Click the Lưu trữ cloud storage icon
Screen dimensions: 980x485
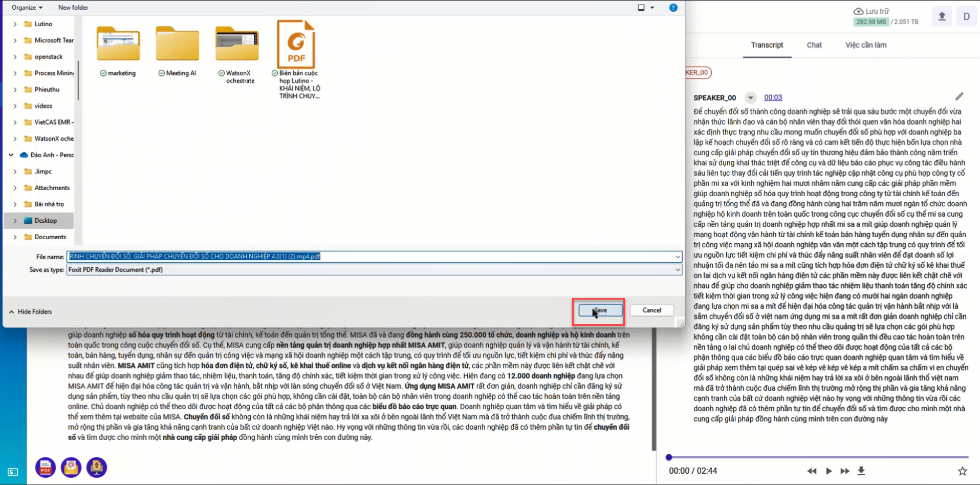858,11
